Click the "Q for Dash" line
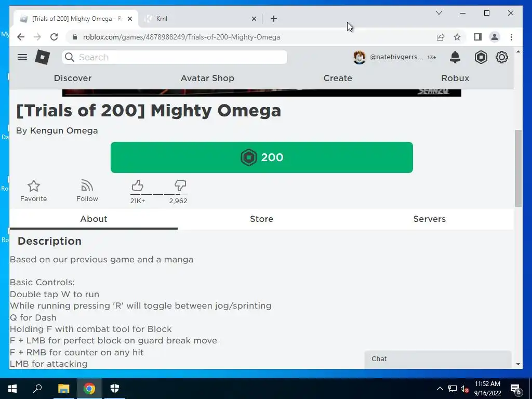 pos(33,317)
